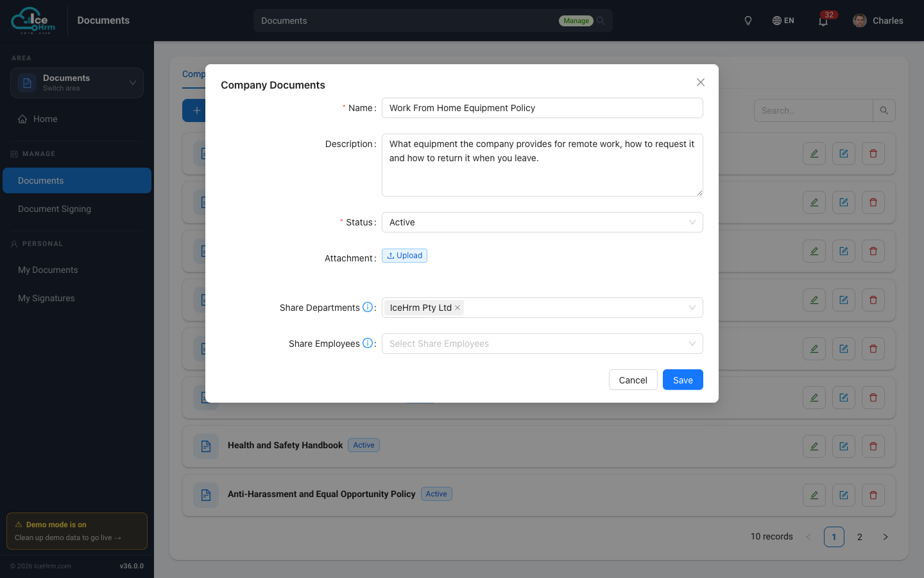This screenshot has height=578, width=924.
Task: Open Document Signing in the sidebar
Action: click(x=77, y=209)
